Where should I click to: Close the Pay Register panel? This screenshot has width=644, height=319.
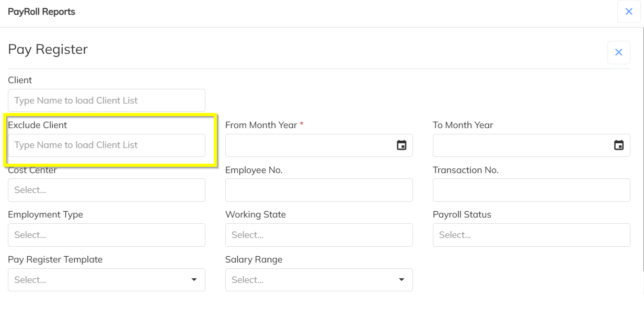(x=618, y=52)
